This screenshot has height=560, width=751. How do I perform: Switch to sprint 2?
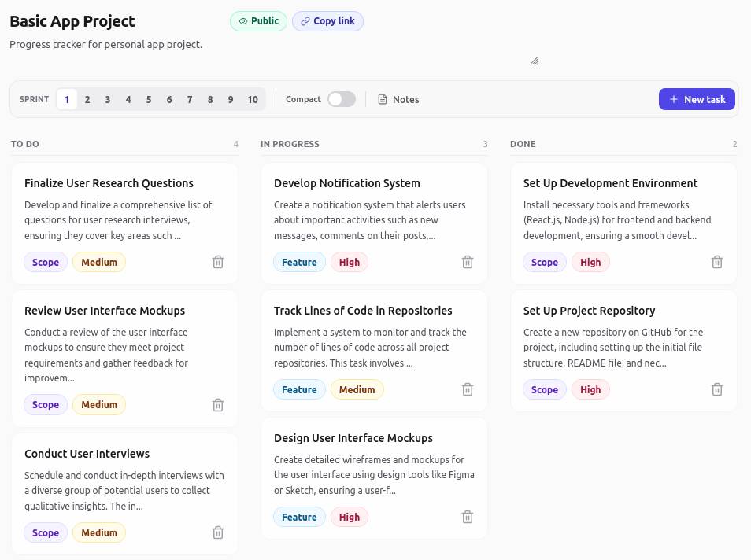click(x=87, y=100)
